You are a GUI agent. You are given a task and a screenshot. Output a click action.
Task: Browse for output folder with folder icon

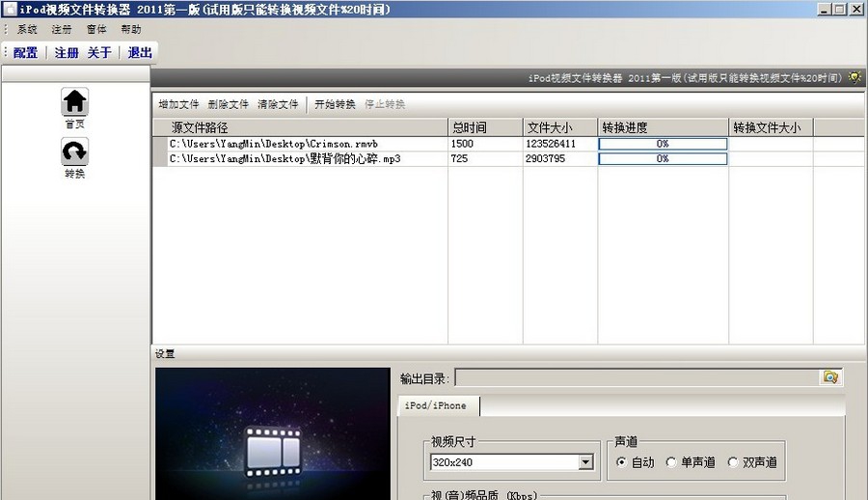[830, 377]
